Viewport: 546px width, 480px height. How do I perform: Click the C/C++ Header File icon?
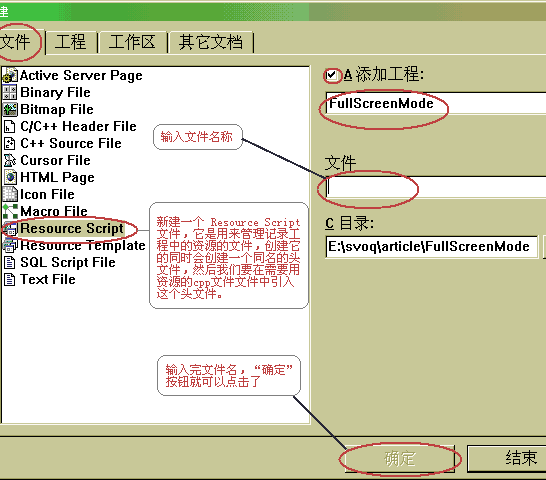[10, 126]
